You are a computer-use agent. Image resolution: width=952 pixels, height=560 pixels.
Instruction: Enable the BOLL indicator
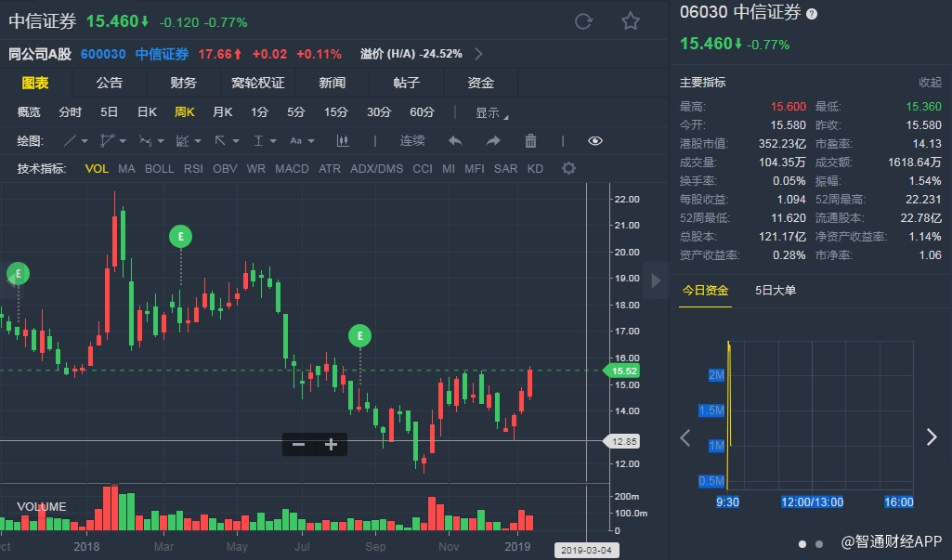coord(159,168)
